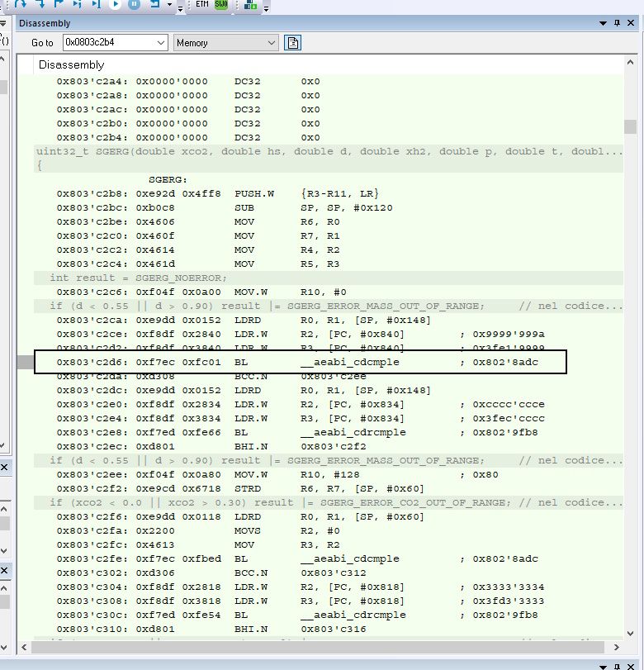Click the Next Statement debug icon
Viewport: 644px width, 670px height.
pyautogui.click(x=78, y=4)
